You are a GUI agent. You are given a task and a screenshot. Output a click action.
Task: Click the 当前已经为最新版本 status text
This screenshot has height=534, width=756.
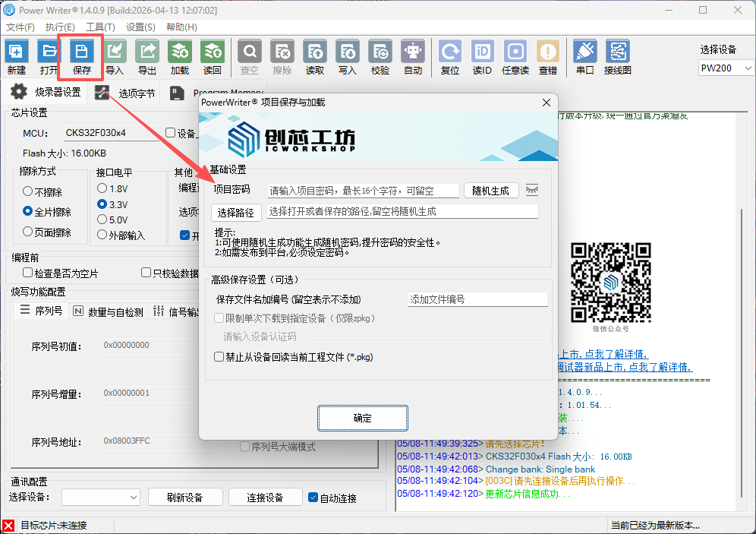tap(655, 526)
